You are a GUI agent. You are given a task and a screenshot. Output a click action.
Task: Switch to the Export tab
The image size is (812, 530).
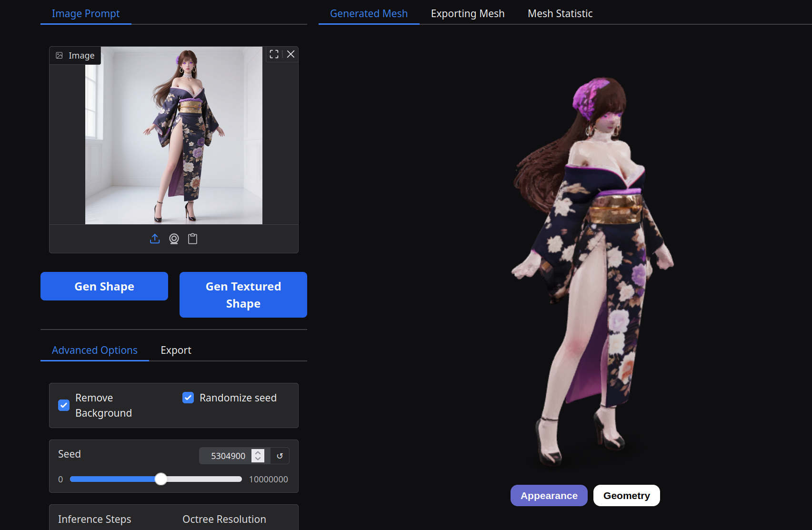pos(176,350)
